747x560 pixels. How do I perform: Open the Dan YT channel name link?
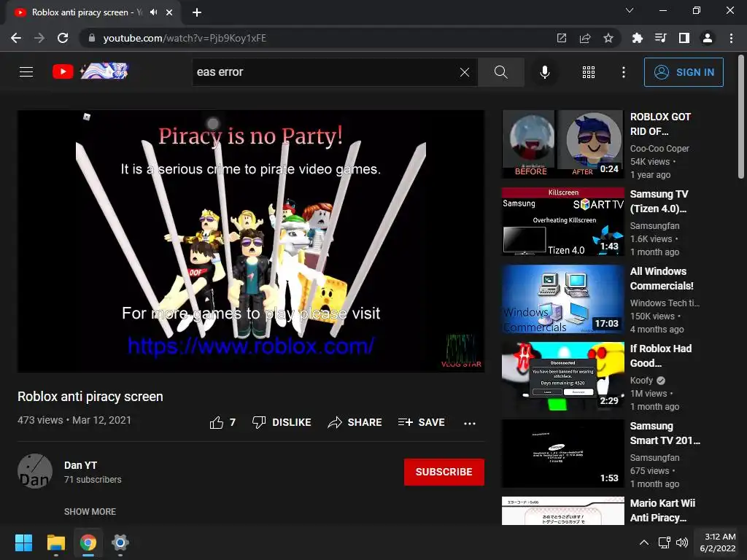tap(80, 465)
